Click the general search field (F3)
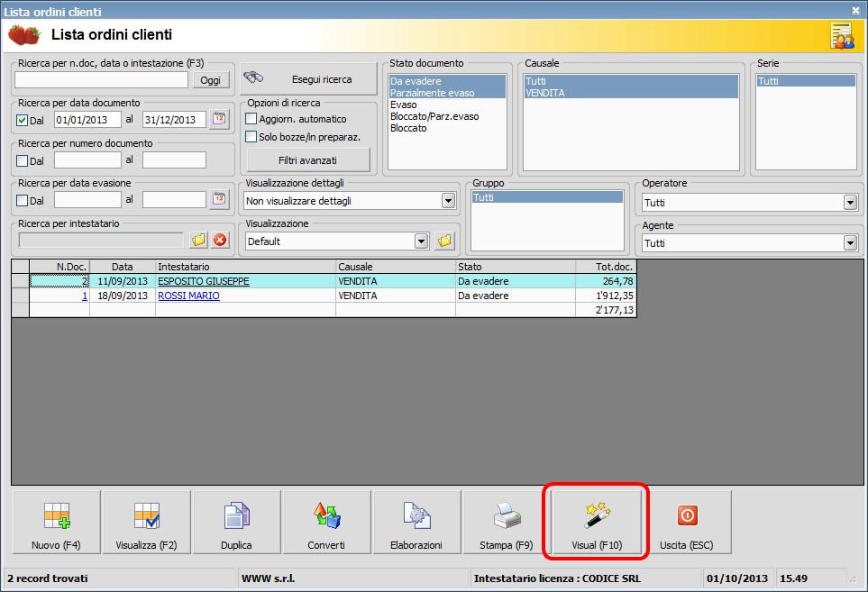 coord(101,79)
